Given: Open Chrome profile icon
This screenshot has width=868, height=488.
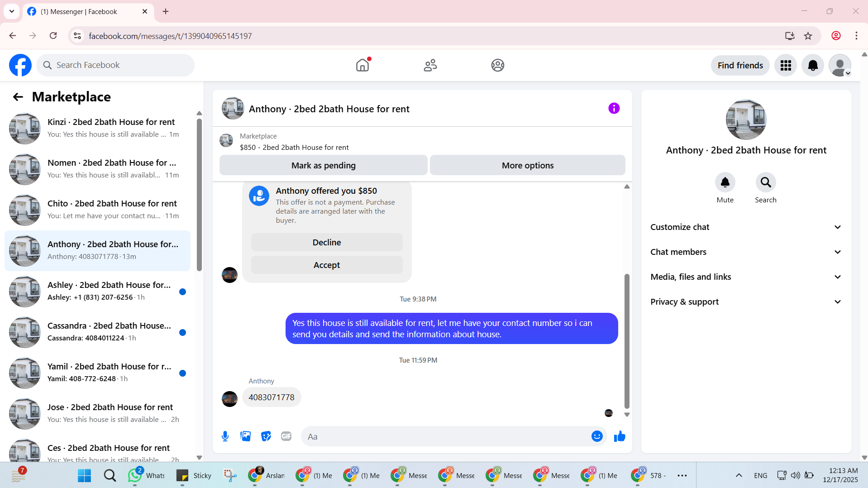Looking at the screenshot, I should [836, 36].
